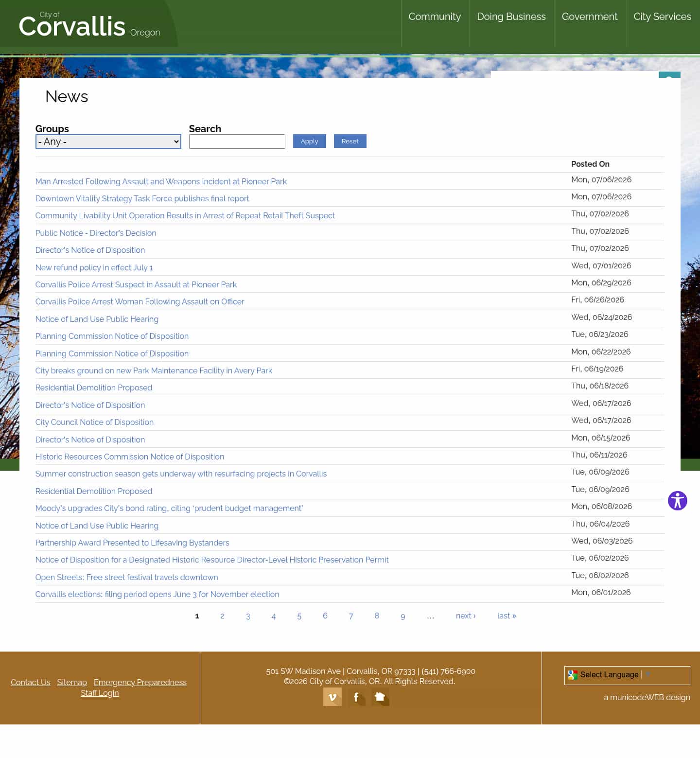Click the search magnifier icon in the page header

669,75
